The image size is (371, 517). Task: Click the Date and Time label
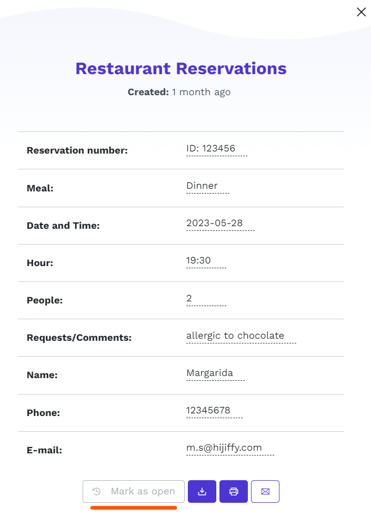[x=63, y=226]
